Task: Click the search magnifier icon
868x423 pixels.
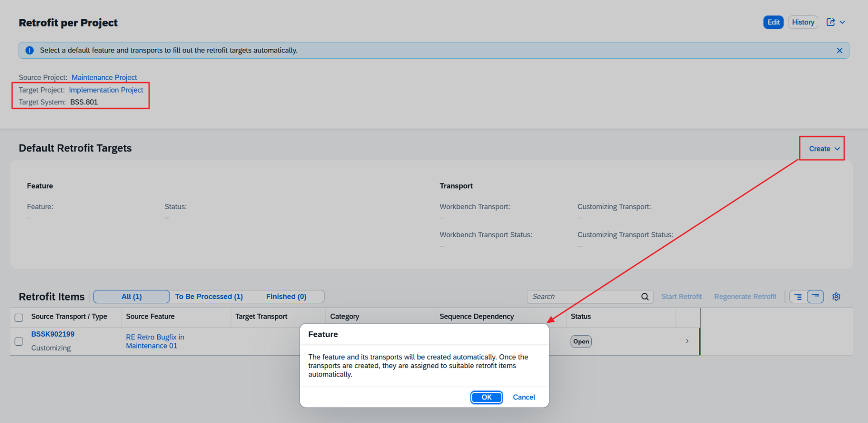Action: click(x=645, y=297)
